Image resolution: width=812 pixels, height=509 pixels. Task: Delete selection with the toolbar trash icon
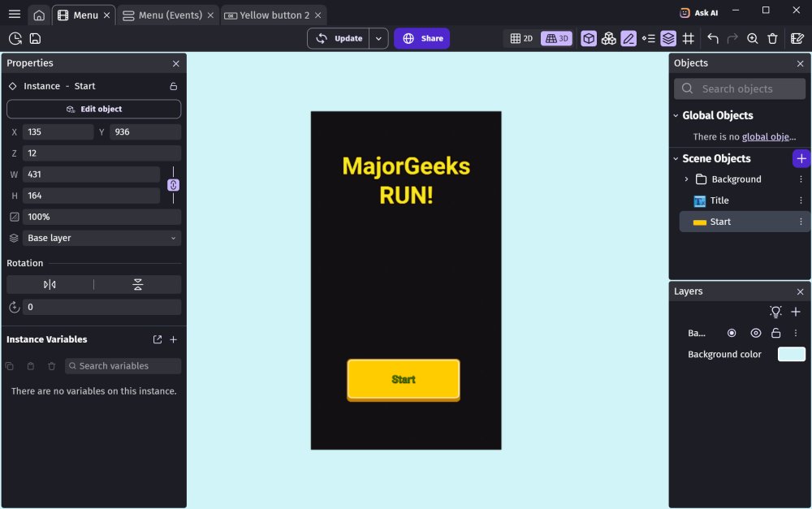[x=772, y=38]
